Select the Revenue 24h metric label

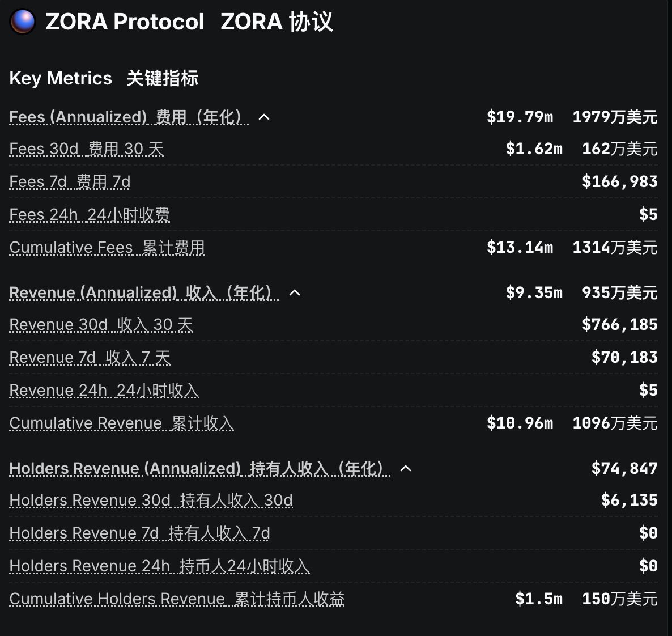coord(104,391)
